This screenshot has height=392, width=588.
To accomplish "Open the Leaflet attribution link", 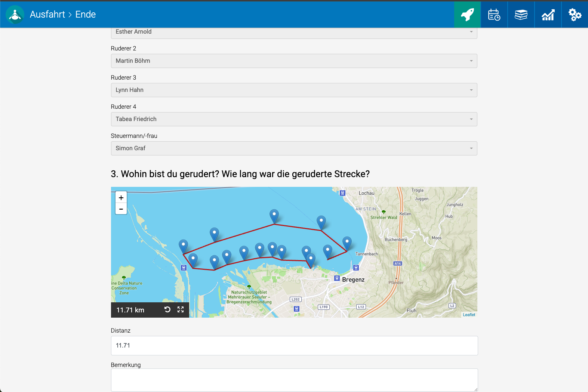I will click(469, 315).
